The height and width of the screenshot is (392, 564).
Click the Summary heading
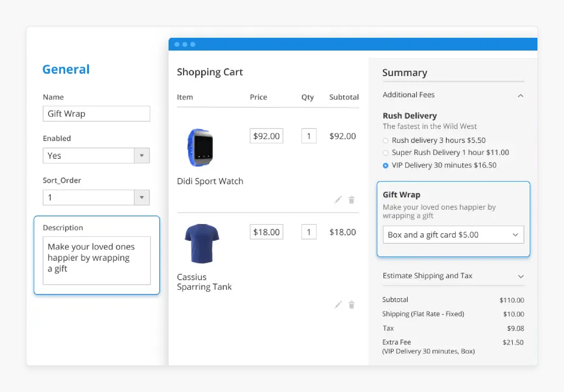point(405,73)
